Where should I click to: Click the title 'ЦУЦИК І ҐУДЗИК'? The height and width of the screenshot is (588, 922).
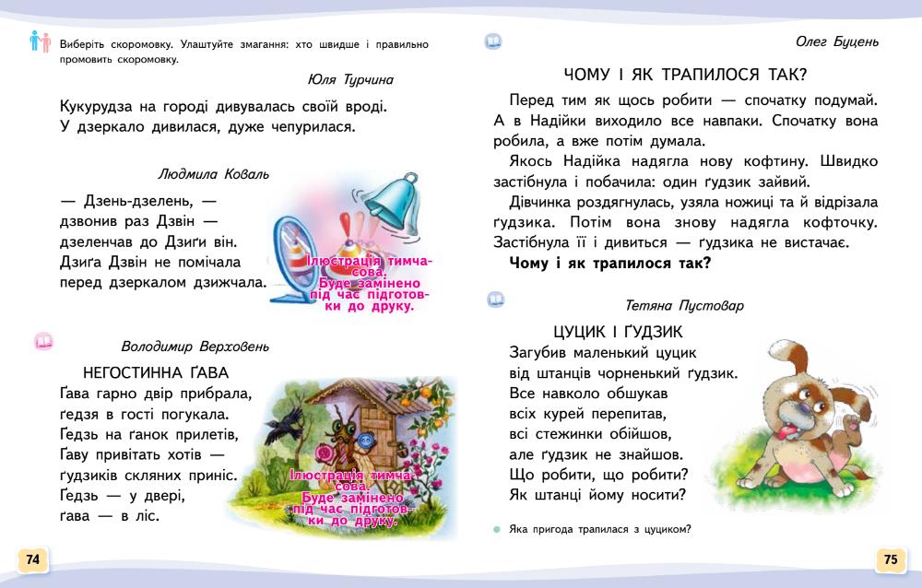618,332
